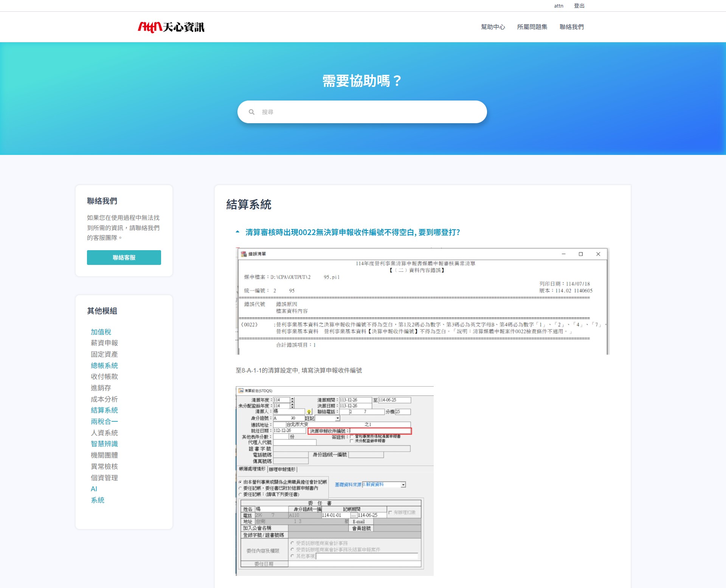Collapse the 清算審核 0022 question arrow
This screenshot has width=726, height=588.
click(237, 232)
